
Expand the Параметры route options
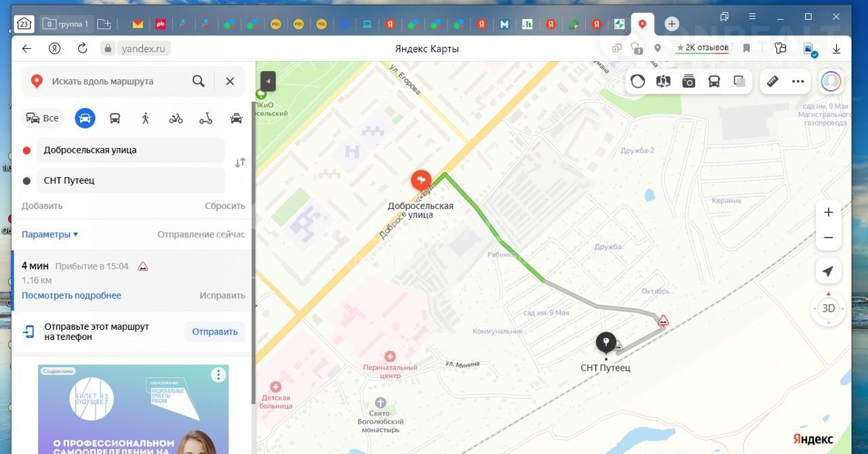click(x=50, y=234)
